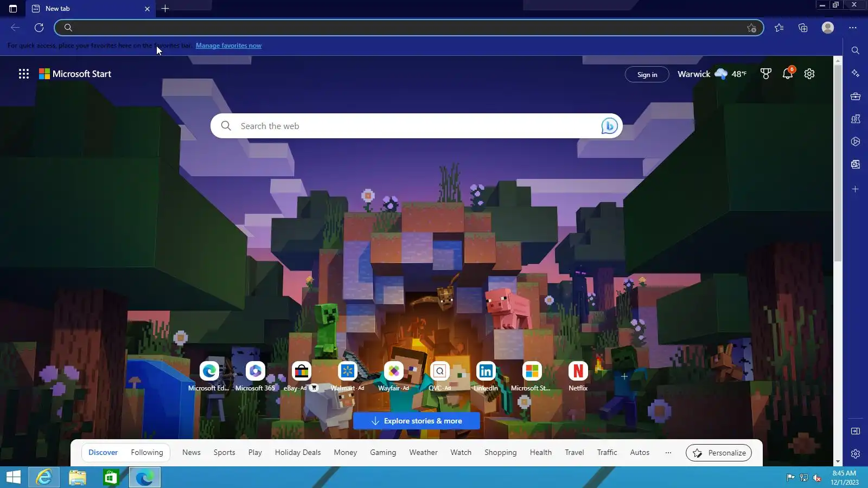
Task: Open the QVC quick link tile
Action: click(x=439, y=376)
